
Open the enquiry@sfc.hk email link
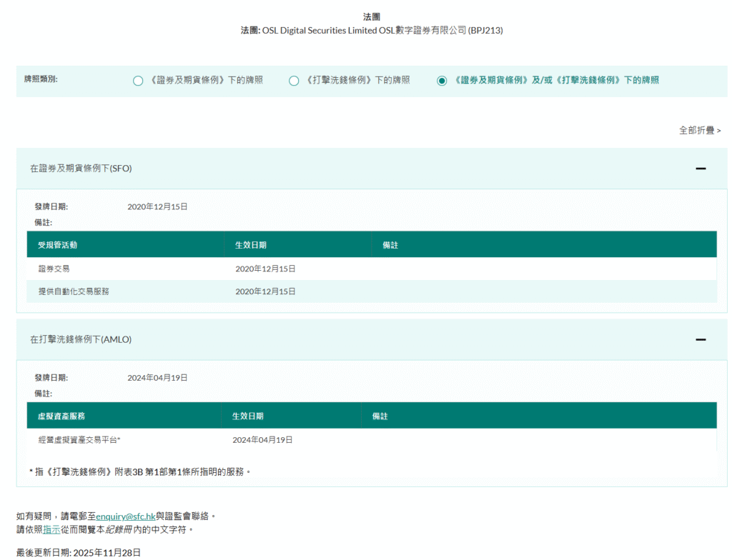[x=125, y=516]
